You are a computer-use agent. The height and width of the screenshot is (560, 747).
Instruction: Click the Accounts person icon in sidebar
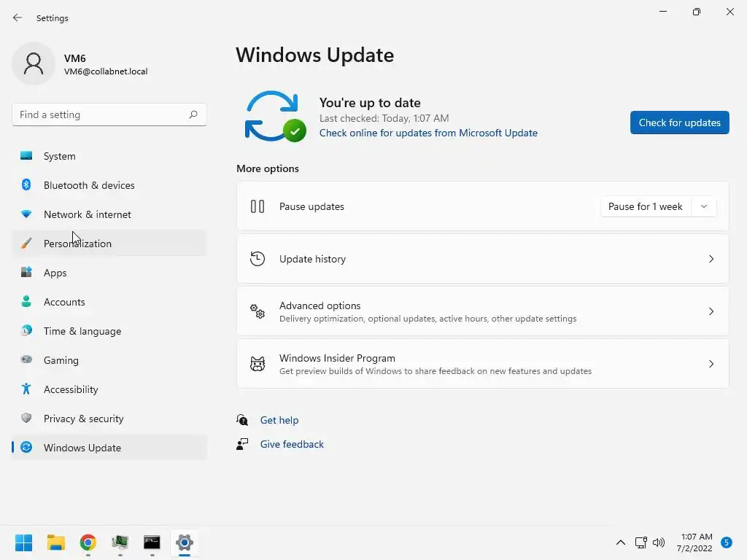(x=26, y=301)
